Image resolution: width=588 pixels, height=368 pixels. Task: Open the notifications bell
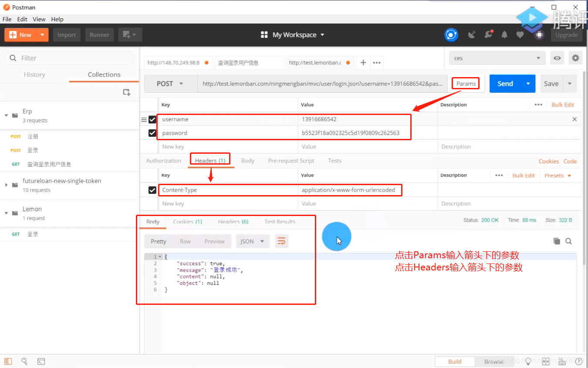tap(504, 35)
